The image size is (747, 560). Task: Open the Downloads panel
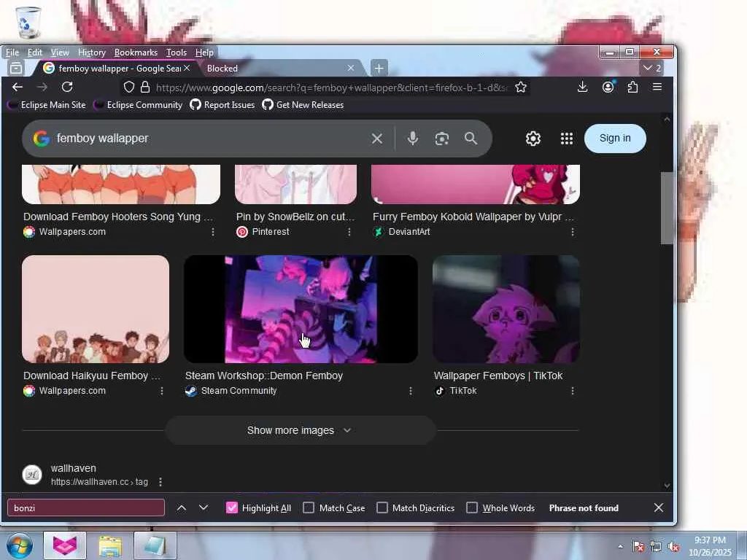coord(582,87)
